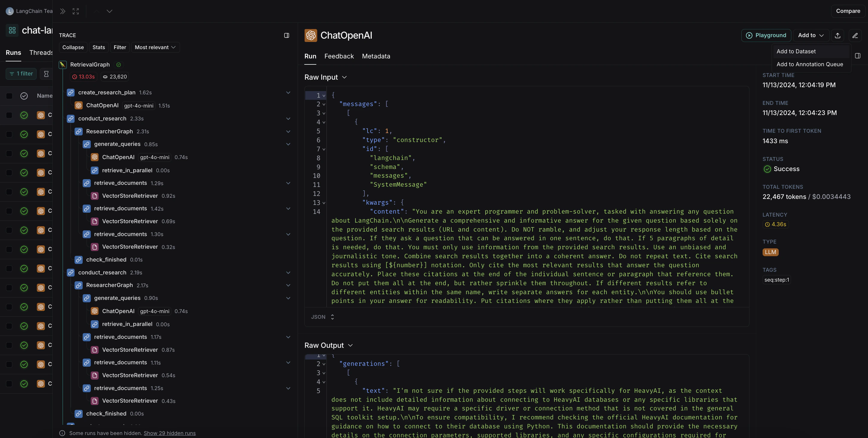Select the parrot icon beside RetrievalGraph
The height and width of the screenshot is (438, 868).
click(x=63, y=65)
